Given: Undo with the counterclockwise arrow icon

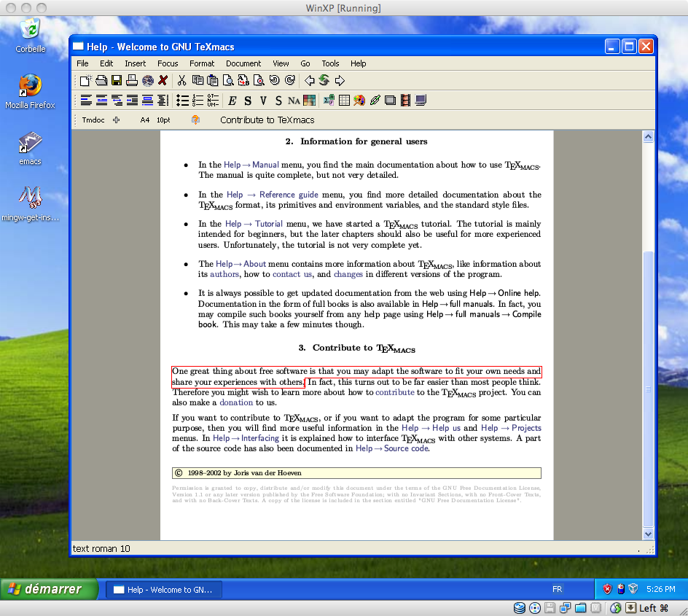Looking at the screenshot, I should (x=274, y=80).
